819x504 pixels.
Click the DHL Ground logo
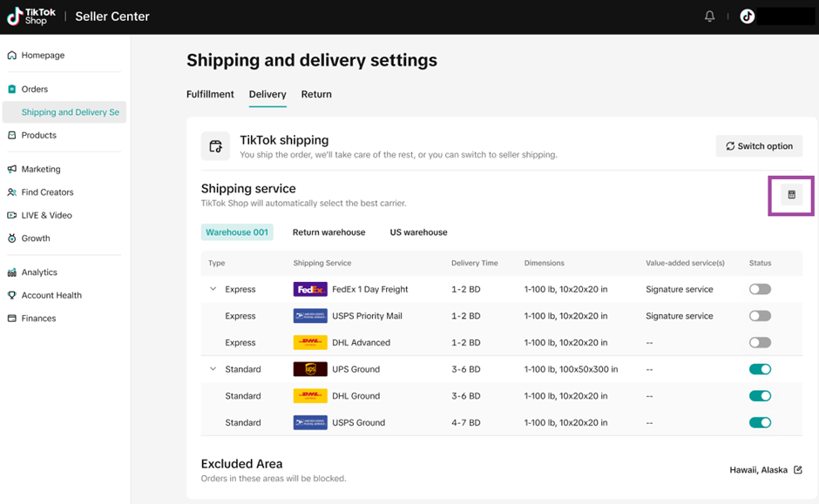click(310, 395)
